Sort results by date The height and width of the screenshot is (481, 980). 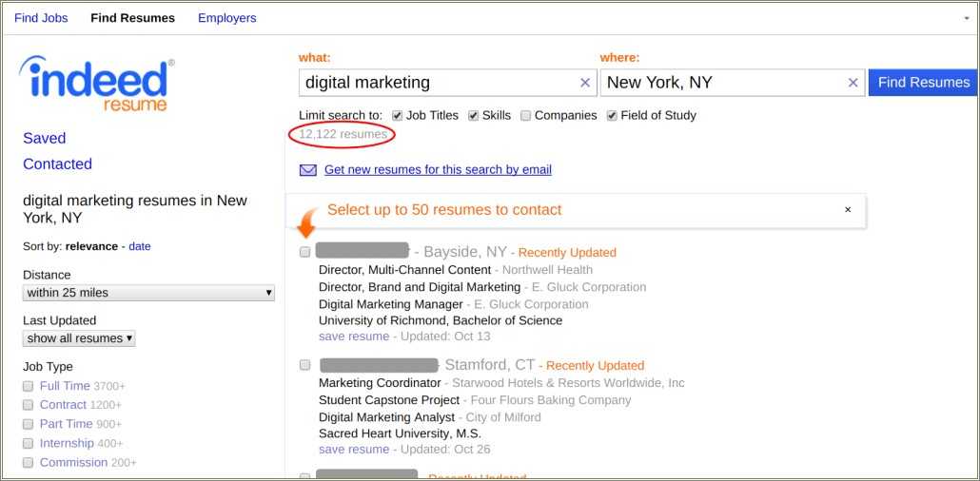click(139, 246)
